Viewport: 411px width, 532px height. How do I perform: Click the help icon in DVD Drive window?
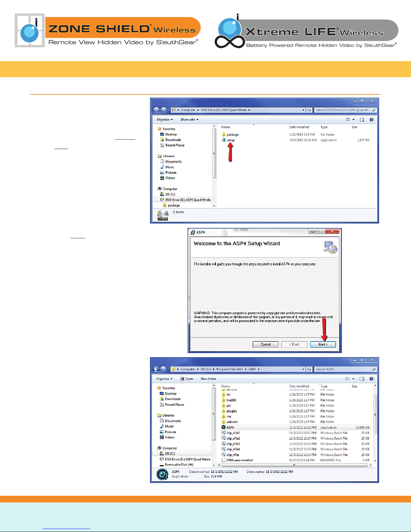pyautogui.click(x=371, y=119)
